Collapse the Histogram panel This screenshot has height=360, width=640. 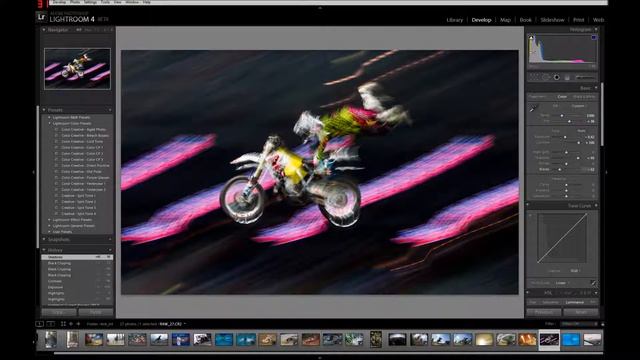596,29
